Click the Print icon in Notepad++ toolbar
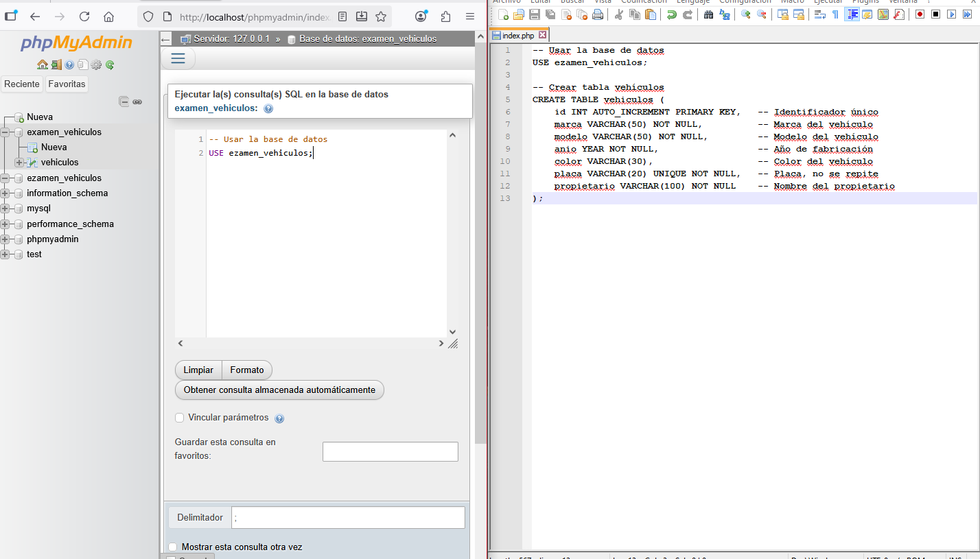 click(598, 14)
